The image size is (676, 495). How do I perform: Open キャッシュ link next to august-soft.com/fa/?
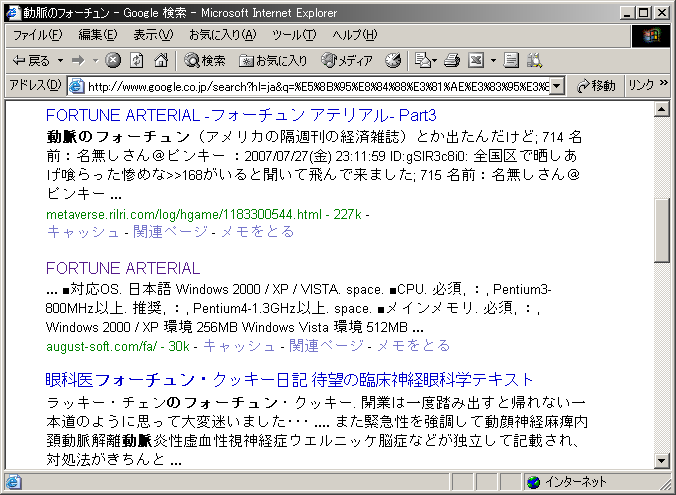[x=239, y=346]
